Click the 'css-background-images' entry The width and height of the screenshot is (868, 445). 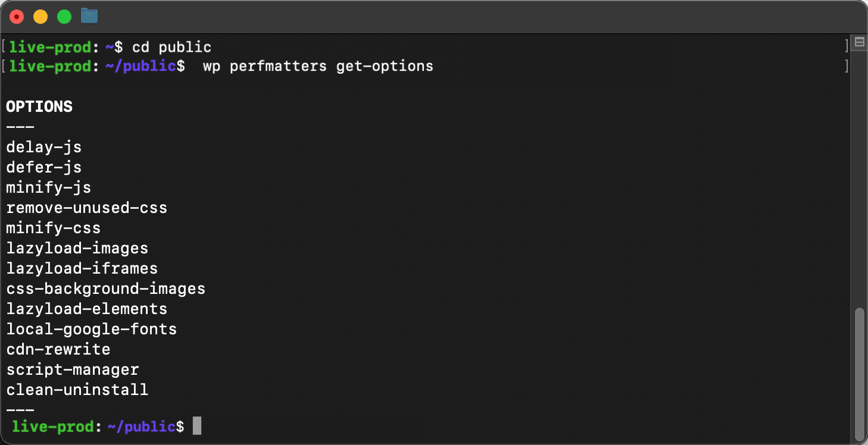click(x=105, y=289)
